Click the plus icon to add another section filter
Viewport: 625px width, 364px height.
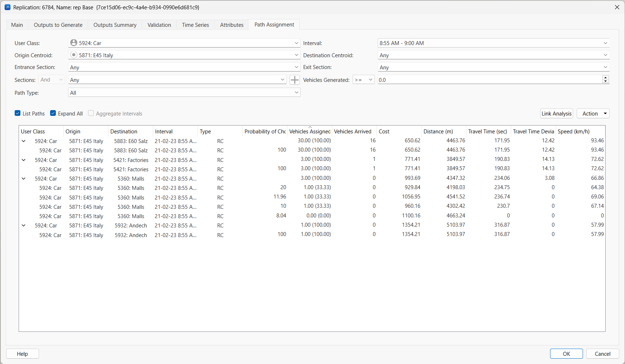(x=295, y=79)
